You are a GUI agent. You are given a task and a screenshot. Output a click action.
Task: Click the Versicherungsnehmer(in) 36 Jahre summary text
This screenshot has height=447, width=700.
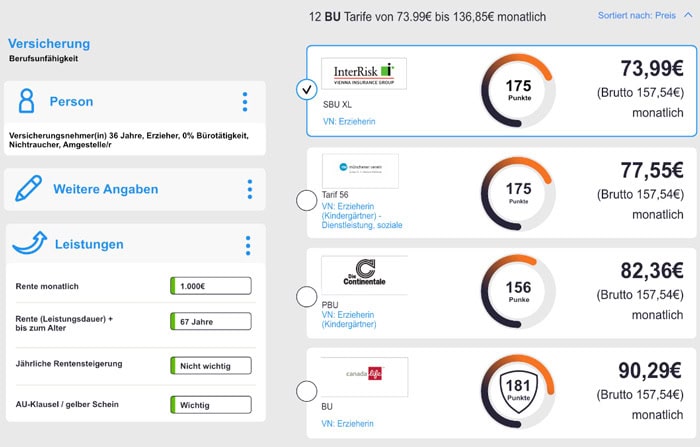pyautogui.click(x=129, y=140)
